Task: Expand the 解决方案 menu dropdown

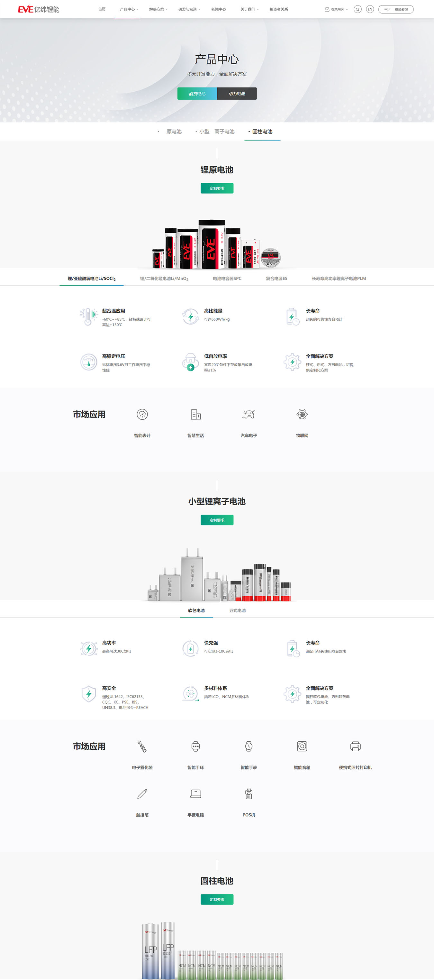Action: click(x=158, y=10)
